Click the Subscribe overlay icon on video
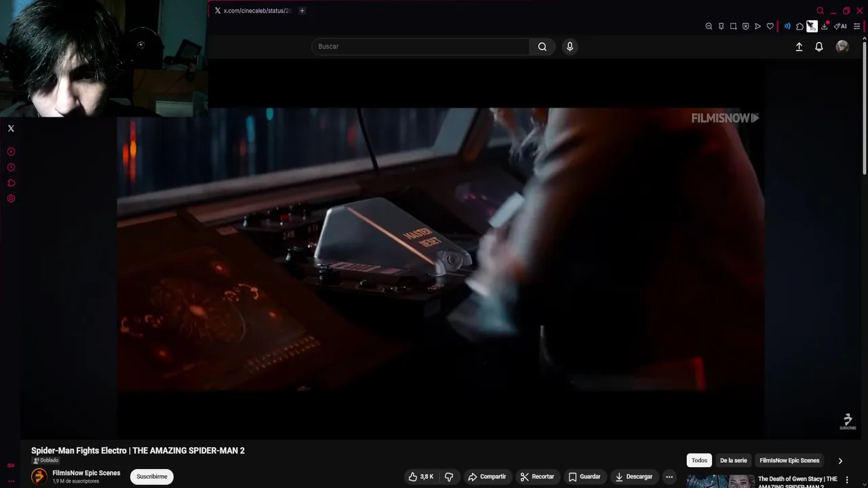Image resolution: width=868 pixels, height=488 pixels. click(x=848, y=422)
